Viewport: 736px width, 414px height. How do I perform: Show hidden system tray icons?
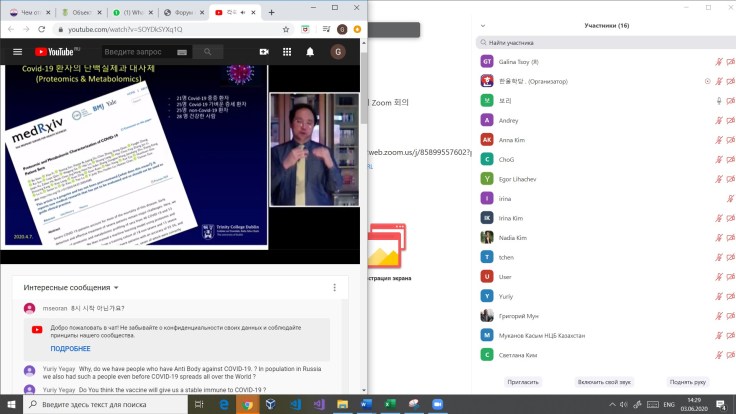pyautogui.click(x=613, y=405)
